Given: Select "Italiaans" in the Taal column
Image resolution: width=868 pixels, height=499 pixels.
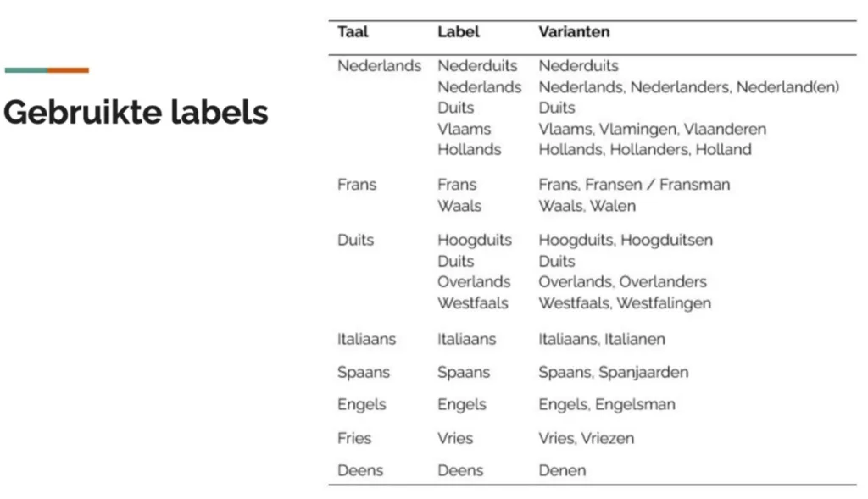Looking at the screenshot, I should pos(366,339).
